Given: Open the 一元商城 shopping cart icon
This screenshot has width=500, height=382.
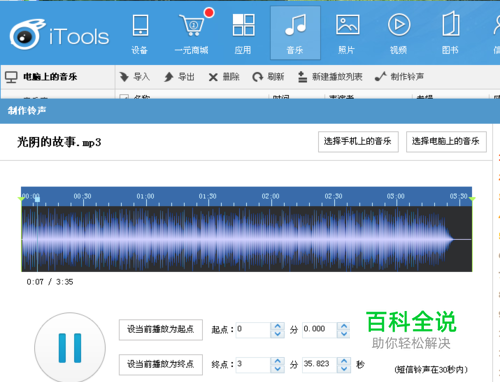Looking at the screenshot, I should (x=192, y=33).
